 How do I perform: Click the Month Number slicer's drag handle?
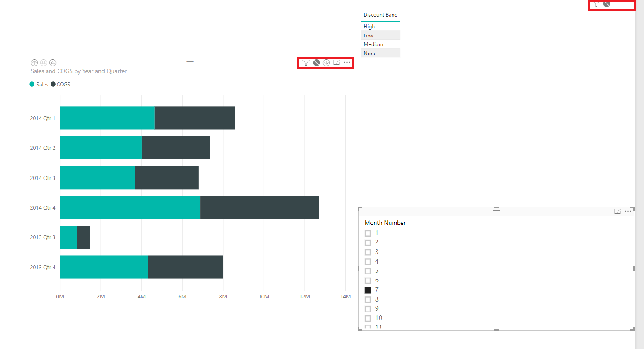[x=496, y=211]
